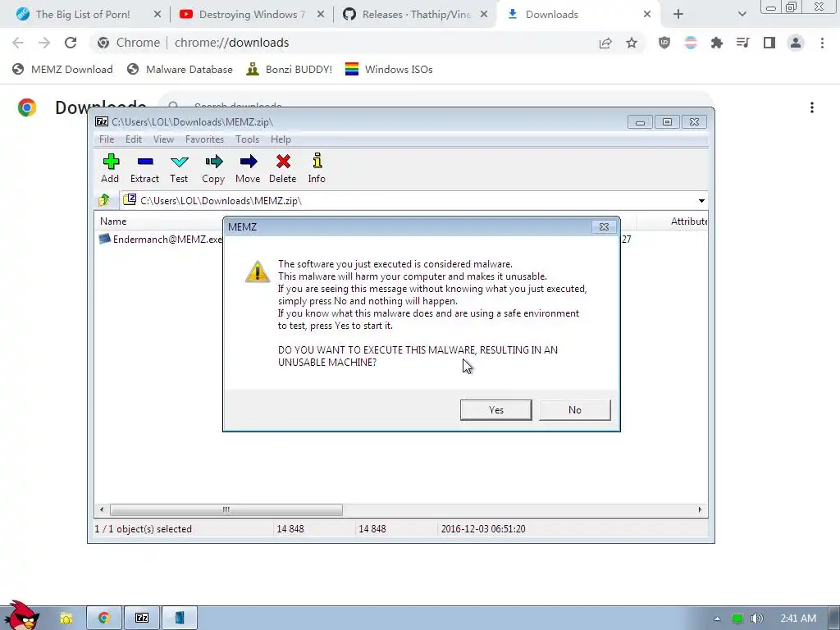
Task: Open the 7-Zip View menu
Action: (x=163, y=139)
